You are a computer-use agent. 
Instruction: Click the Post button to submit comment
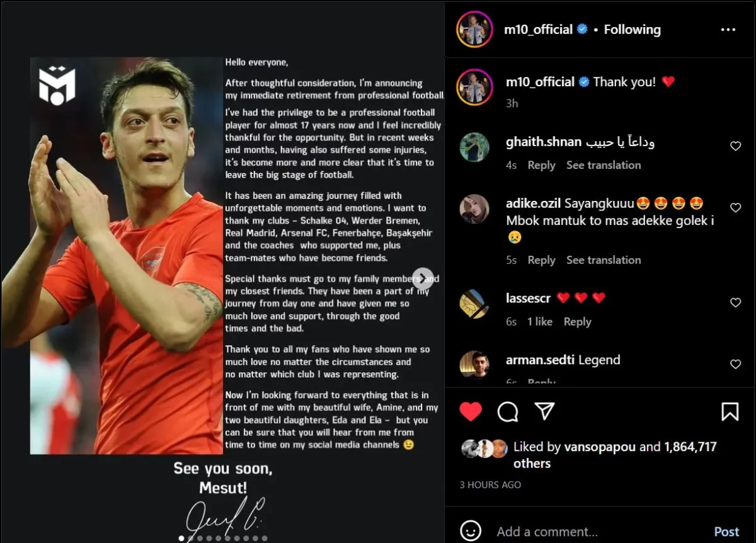pos(726,532)
